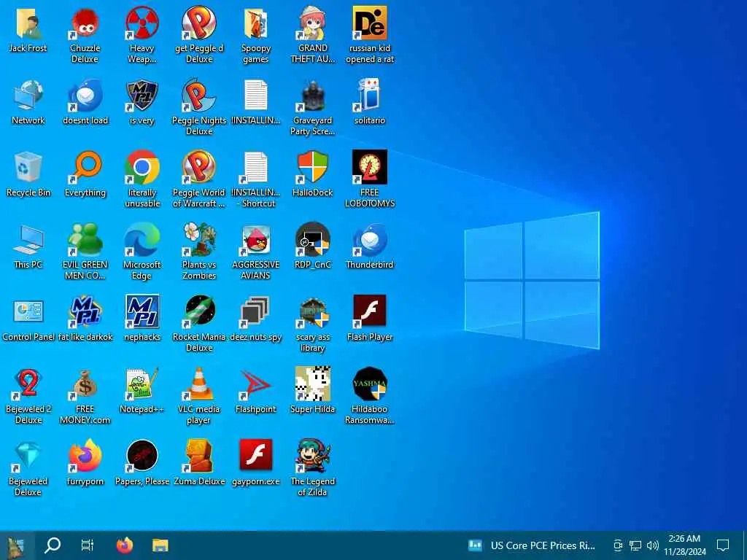Screen dimensions: 747x560
Task: Select the Zuma Deluxe icon
Action: tap(199, 456)
